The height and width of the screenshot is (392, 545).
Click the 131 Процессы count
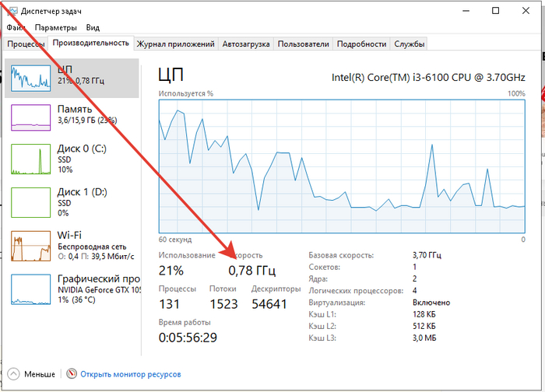(169, 304)
